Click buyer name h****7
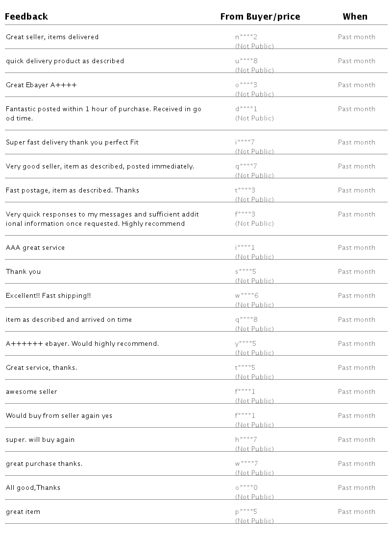Screen dimensions: 392x533 click(x=246, y=439)
